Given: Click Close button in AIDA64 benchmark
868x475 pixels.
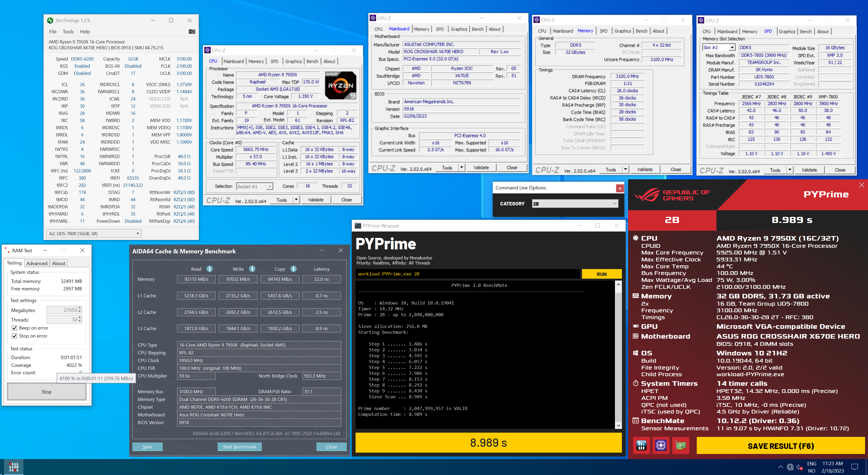Looking at the screenshot, I should 331,447.
